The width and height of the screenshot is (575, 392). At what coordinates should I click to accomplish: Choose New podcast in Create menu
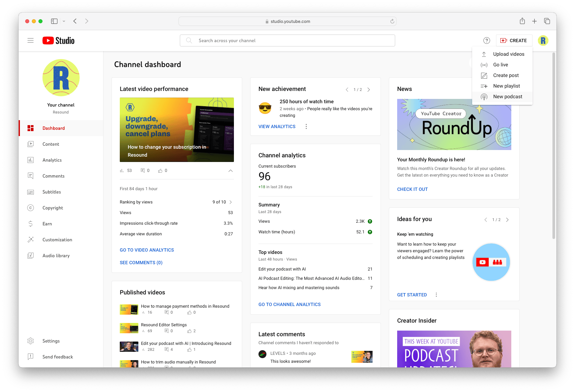[x=508, y=97]
